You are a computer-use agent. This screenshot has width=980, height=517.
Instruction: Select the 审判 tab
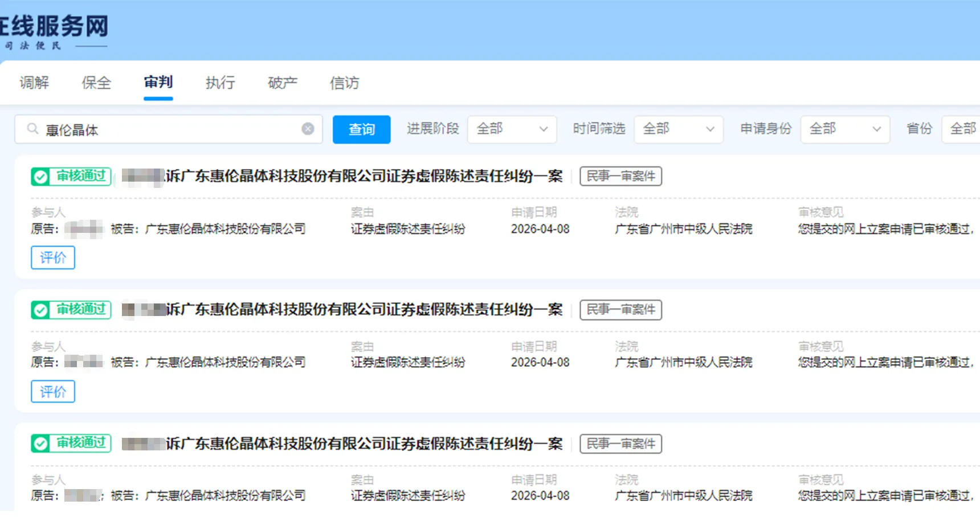[x=158, y=83]
